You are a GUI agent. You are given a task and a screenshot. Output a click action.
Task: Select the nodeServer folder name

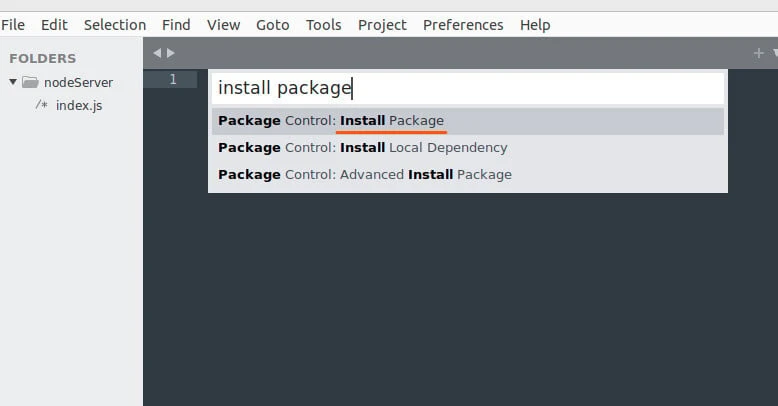coord(79,82)
